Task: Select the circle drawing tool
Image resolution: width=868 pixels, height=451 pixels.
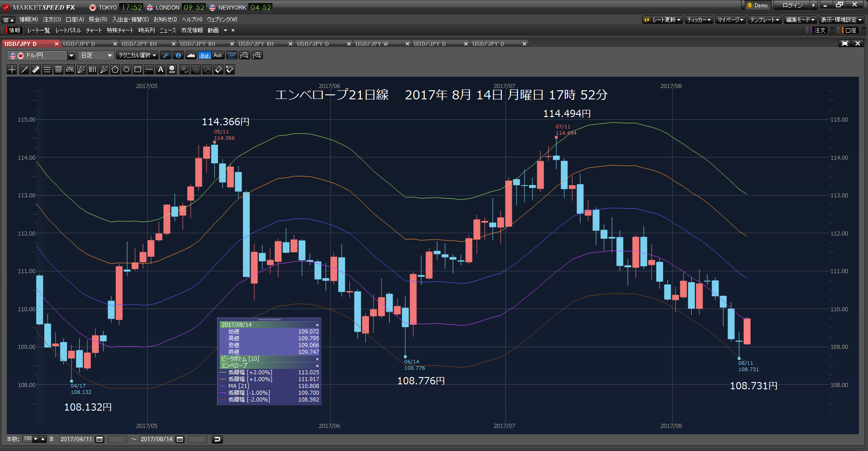Action: tap(126, 69)
